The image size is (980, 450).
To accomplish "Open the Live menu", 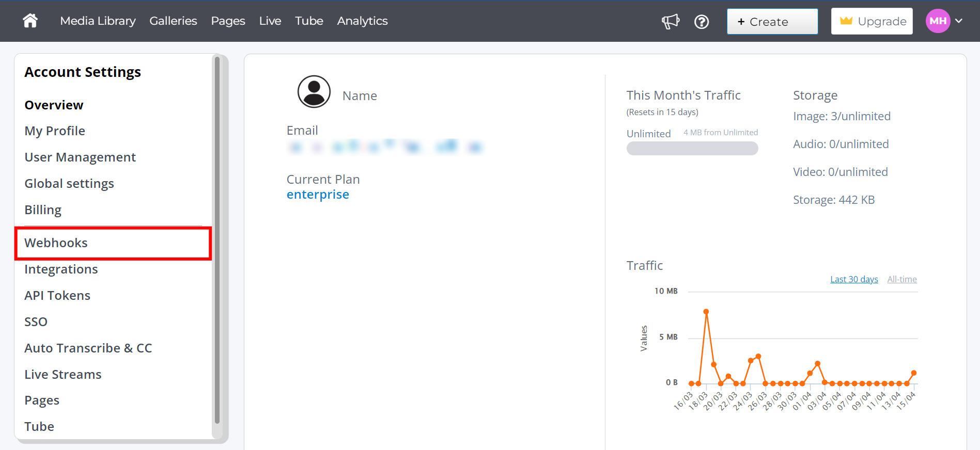I will tap(270, 21).
